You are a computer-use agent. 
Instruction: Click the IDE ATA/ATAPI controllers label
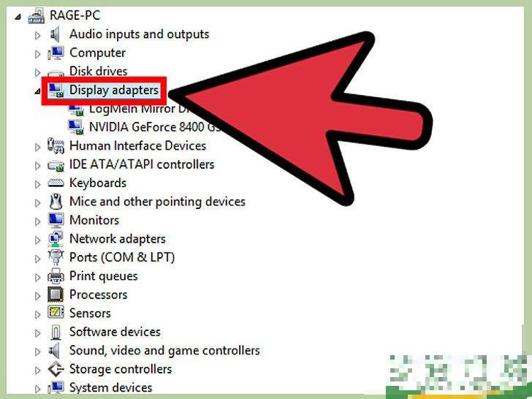point(142,164)
